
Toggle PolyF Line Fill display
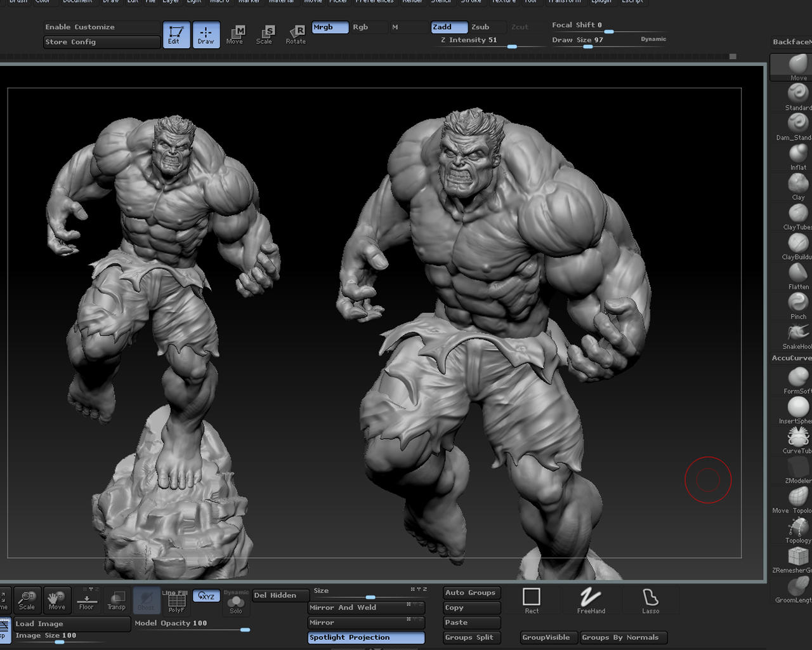pos(176,601)
